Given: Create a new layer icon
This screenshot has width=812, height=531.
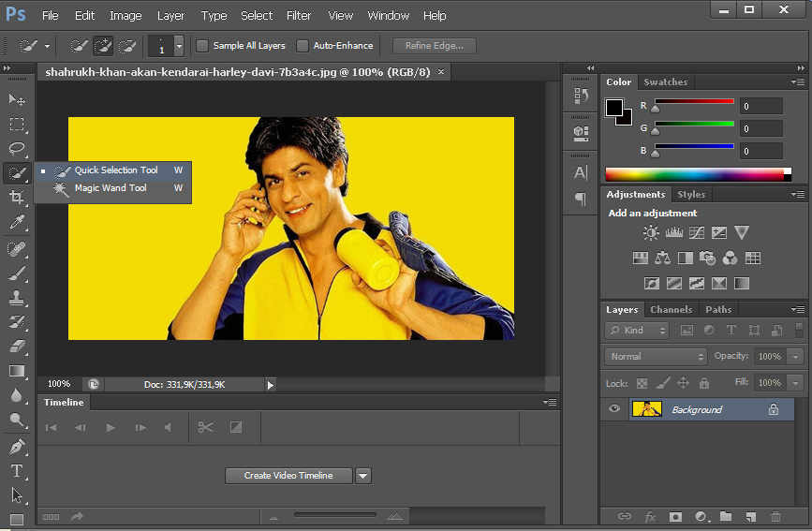Looking at the screenshot, I should [751, 517].
